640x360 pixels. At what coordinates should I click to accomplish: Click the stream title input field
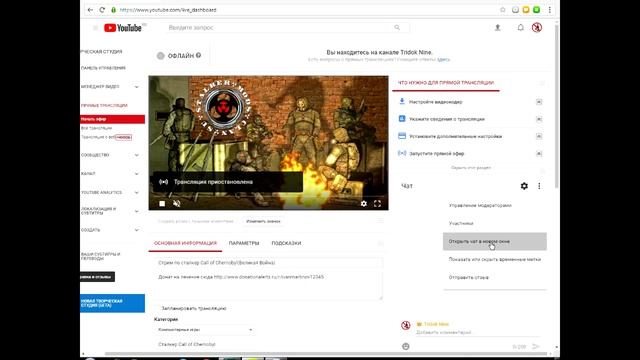pos(269,263)
